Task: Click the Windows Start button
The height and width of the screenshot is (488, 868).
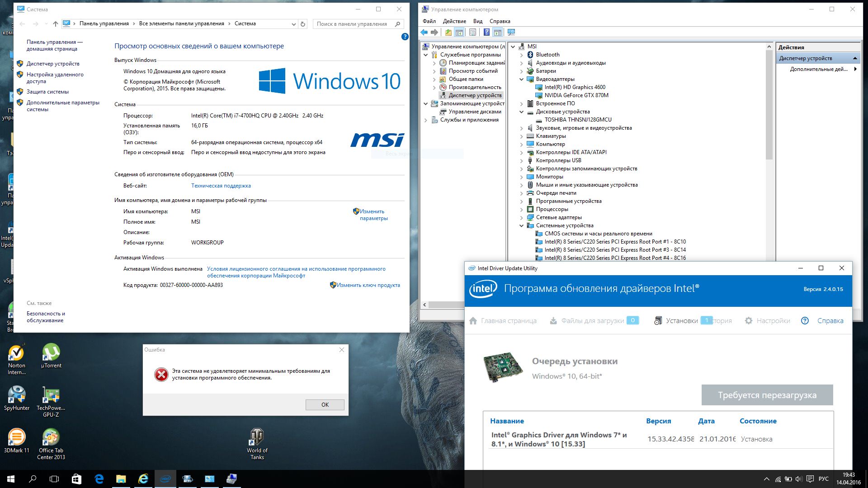Action: point(11,479)
